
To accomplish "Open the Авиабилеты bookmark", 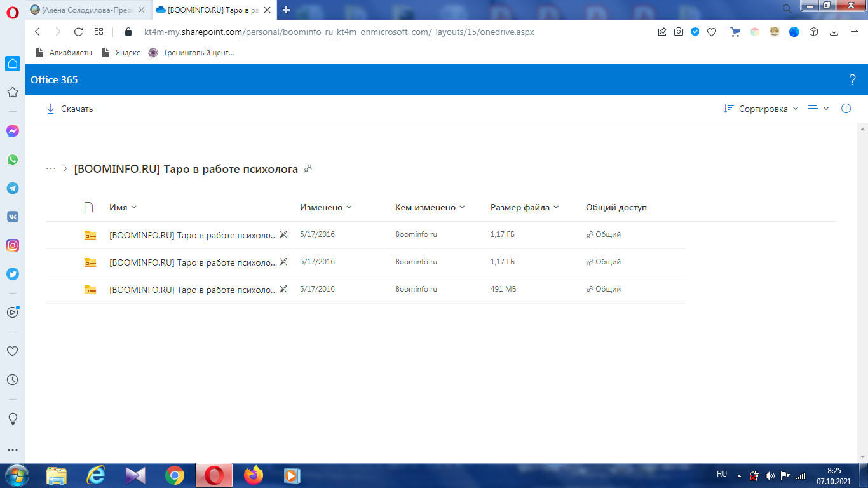I will (x=64, y=53).
